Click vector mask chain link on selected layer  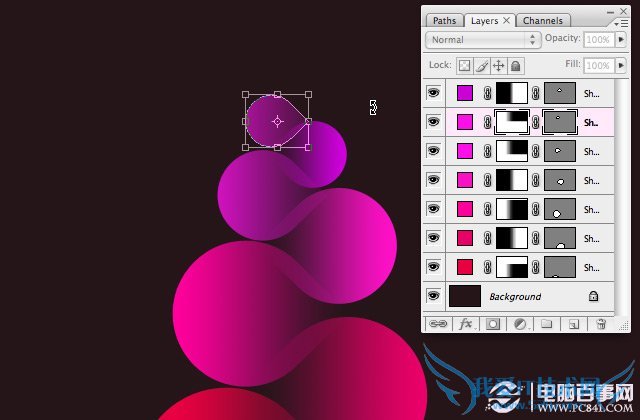coord(536,122)
